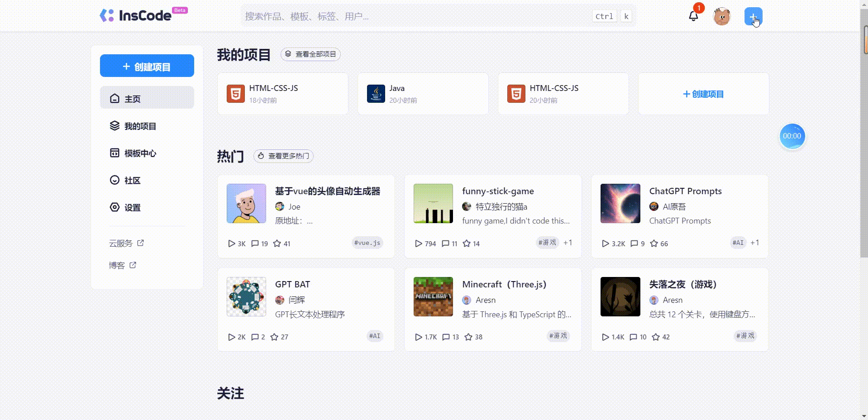
Task: Expand the +1 tag on funny-stick-game card
Action: click(568, 243)
